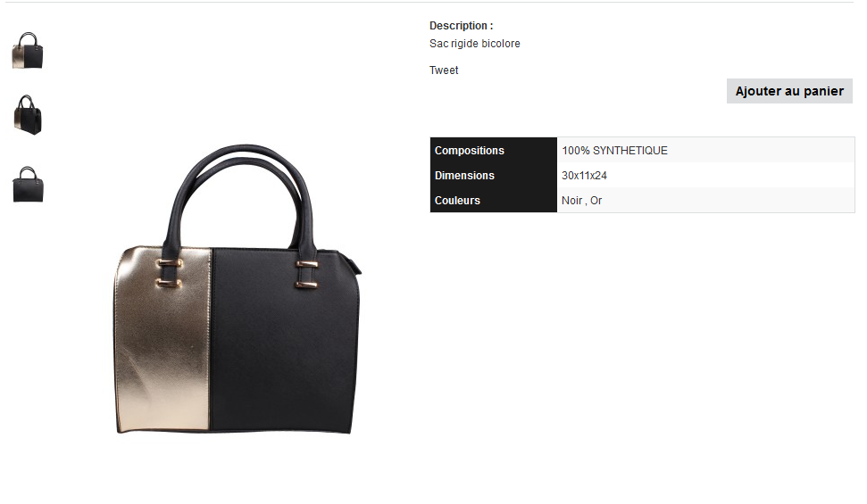The image size is (867, 504).
Task: Select the third all-black bag thumbnail
Action: tap(28, 185)
